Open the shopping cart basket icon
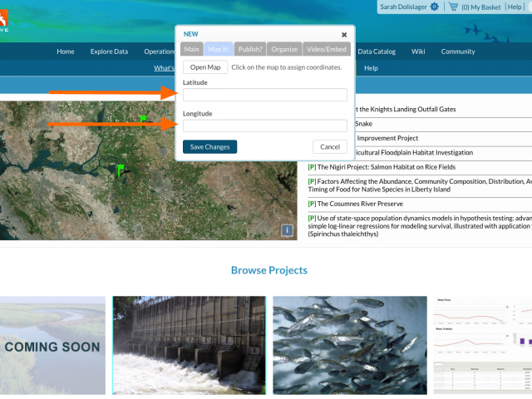 (453, 7)
